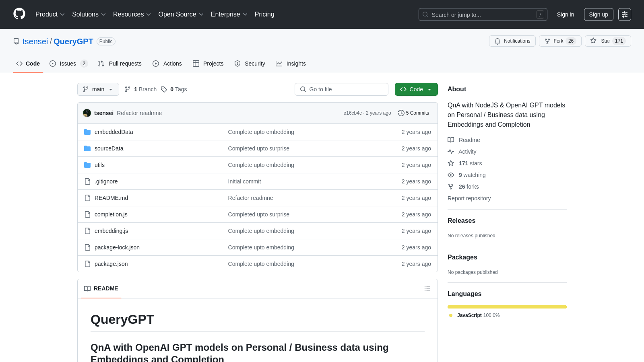Open the command palette icon beside Sign up

point(625,14)
